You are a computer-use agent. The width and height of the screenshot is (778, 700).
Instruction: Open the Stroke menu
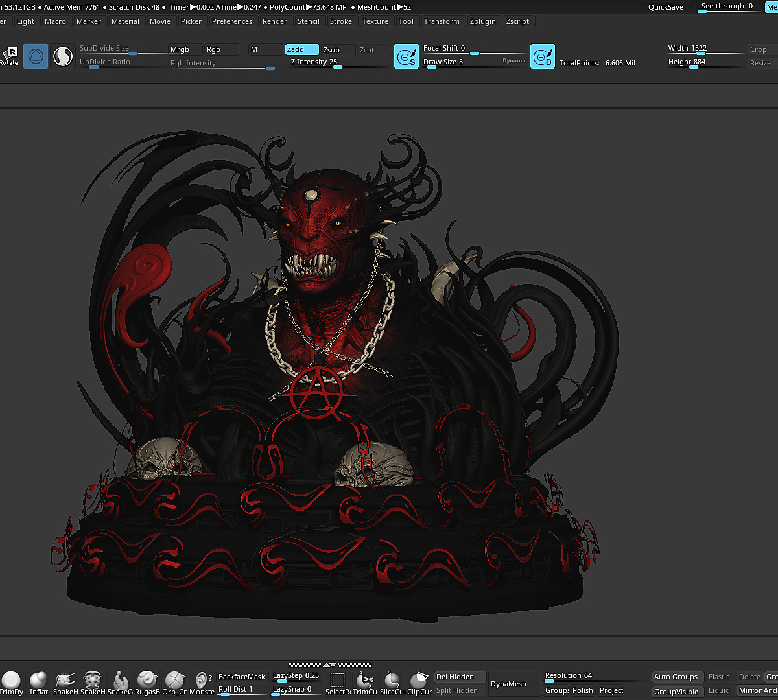point(341,21)
